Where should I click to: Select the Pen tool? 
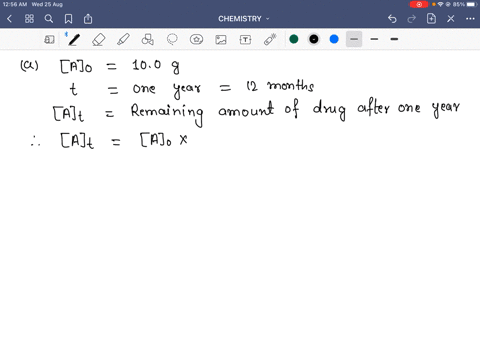(73, 39)
